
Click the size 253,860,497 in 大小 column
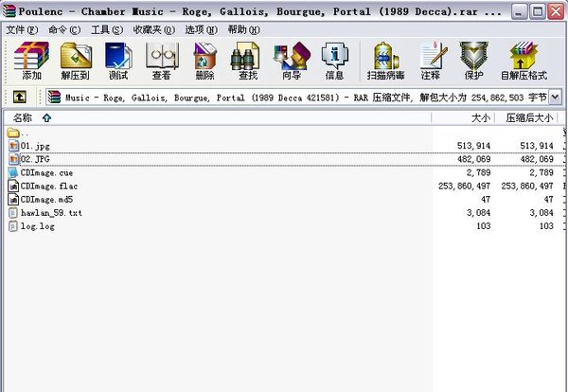point(464,187)
